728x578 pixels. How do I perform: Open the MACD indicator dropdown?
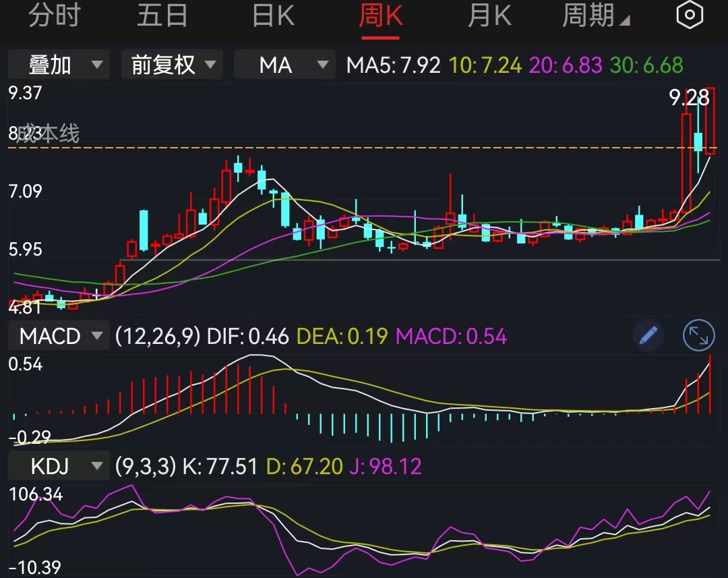[x=59, y=335]
